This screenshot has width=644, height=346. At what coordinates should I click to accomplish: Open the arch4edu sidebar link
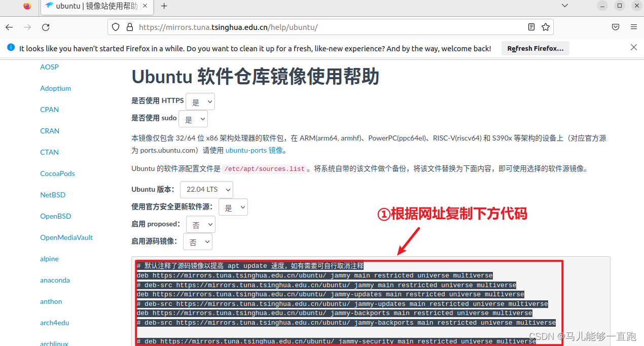pyautogui.click(x=55, y=323)
